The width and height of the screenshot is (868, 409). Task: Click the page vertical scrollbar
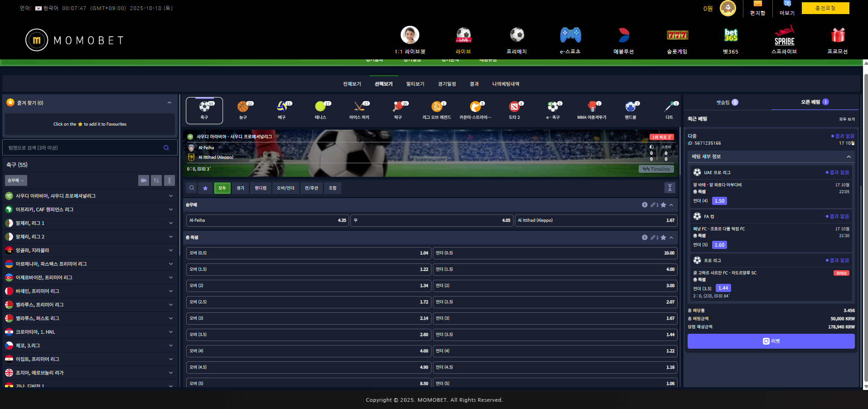pyautogui.click(x=865, y=227)
